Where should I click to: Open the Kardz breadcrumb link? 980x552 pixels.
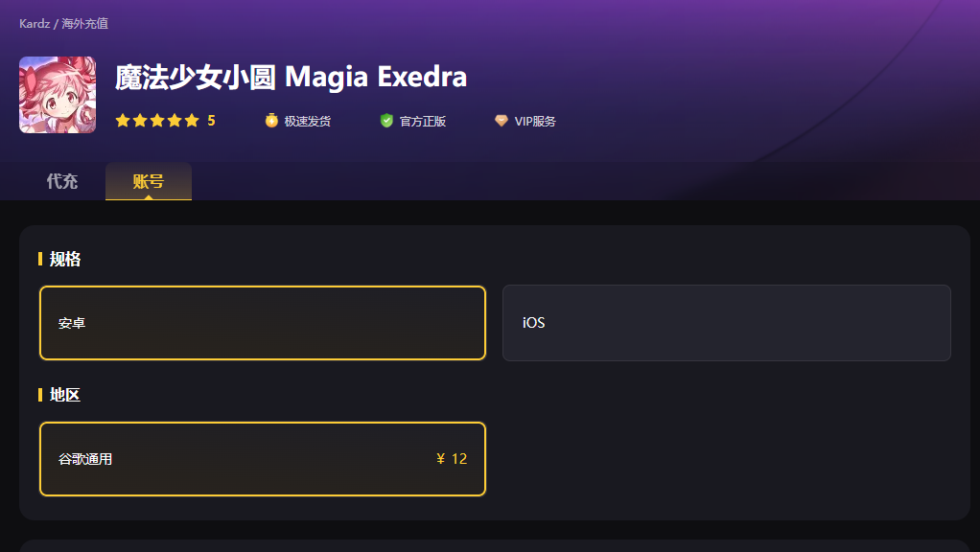(x=35, y=24)
